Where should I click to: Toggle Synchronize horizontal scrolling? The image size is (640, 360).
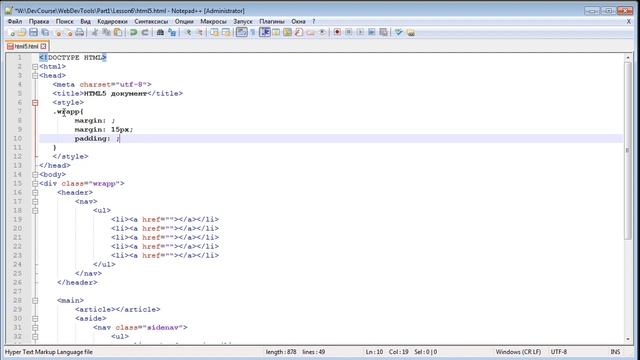[x=226, y=32]
